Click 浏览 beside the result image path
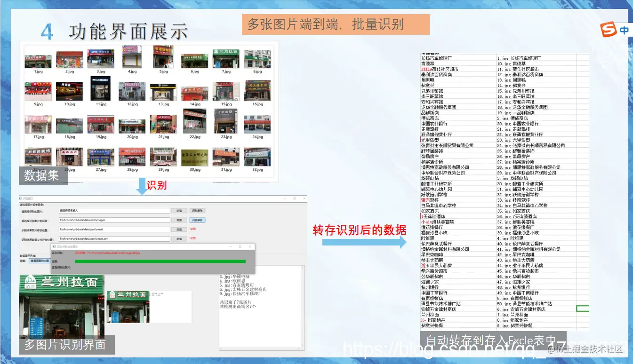This screenshot has width=633, height=364. click(x=179, y=229)
